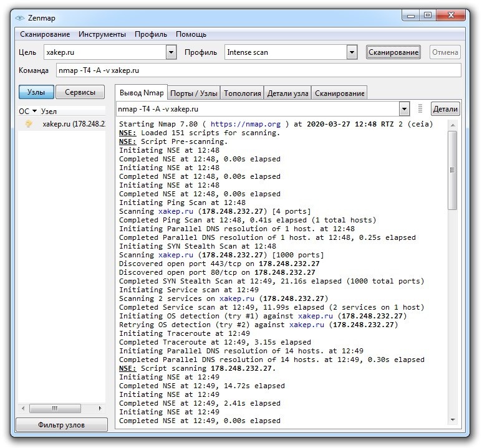This screenshot has height=448, width=482.
Task: Open the Сканирование menu
Action: (x=45, y=34)
